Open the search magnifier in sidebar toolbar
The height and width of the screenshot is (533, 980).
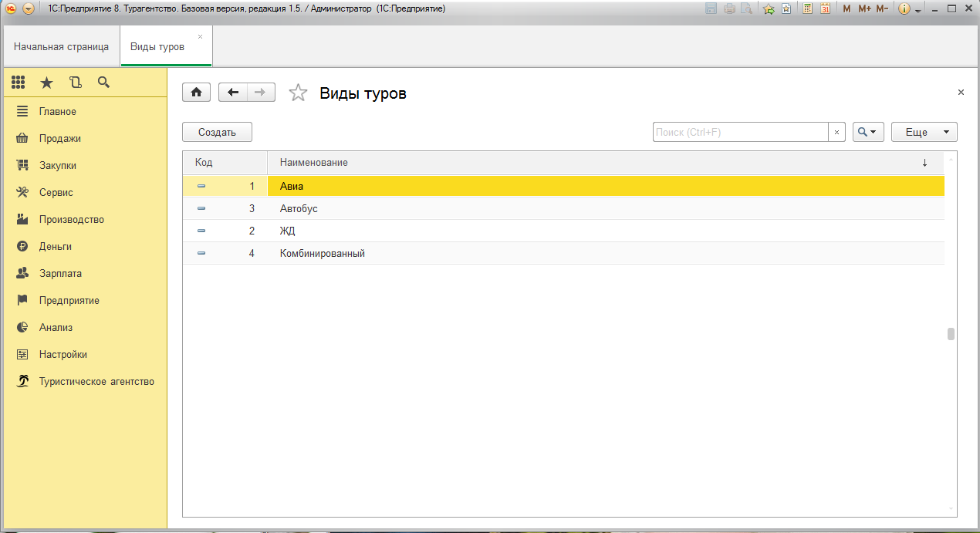[103, 83]
